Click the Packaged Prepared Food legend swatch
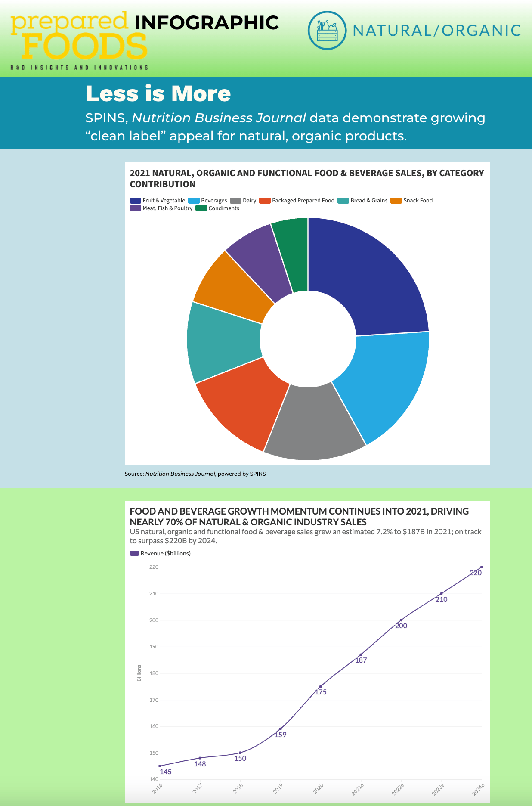 coord(265,201)
